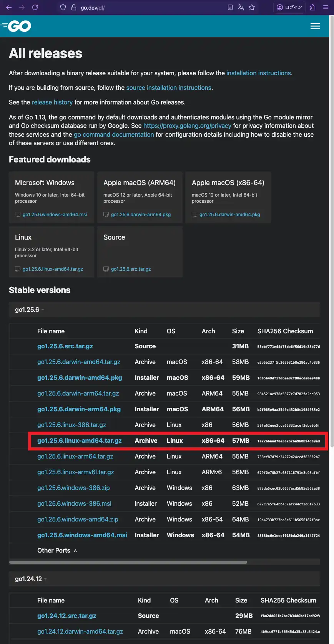Open the site hamburger navigation menu
The width and height of the screenshot is (334, 644).
coord(315,26)
